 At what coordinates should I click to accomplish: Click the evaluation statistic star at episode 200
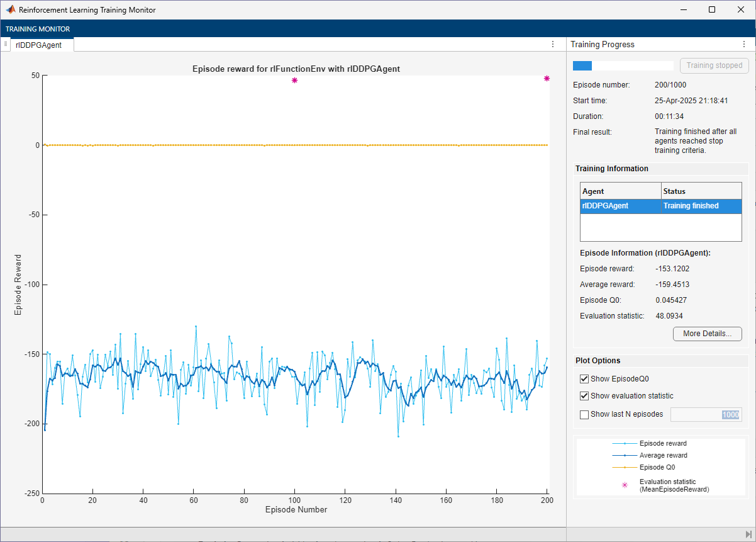[547, 79]
